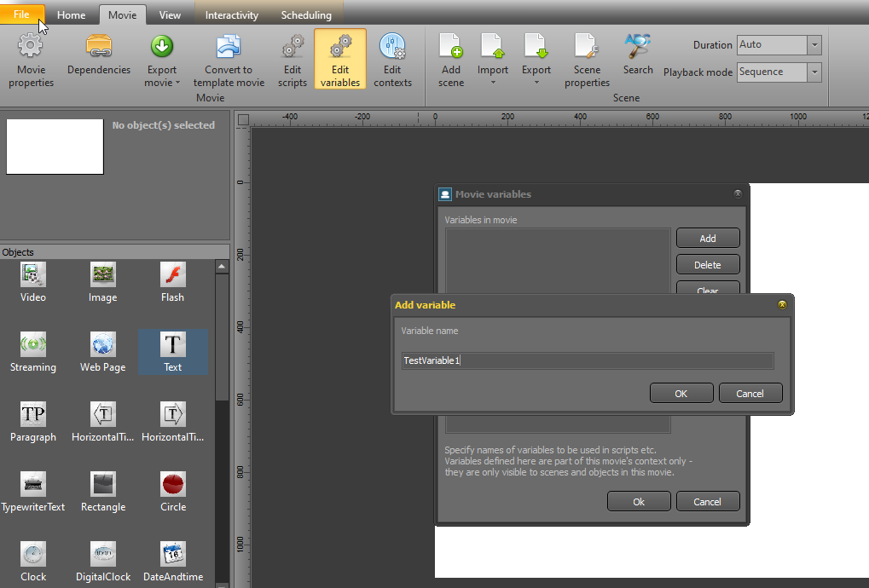Switch to the Home tab

71,15
